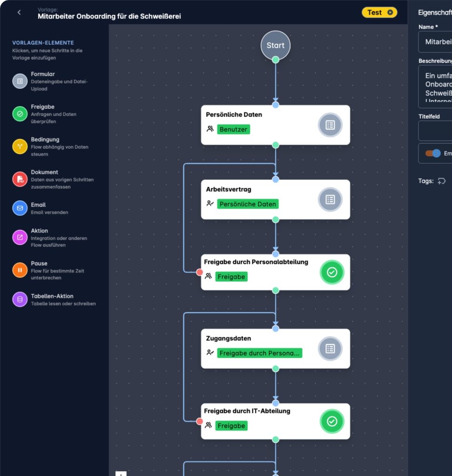452x476 pixels.
Task: Click the green Benutzer assignee tag
Action: [x=234, y=129]
